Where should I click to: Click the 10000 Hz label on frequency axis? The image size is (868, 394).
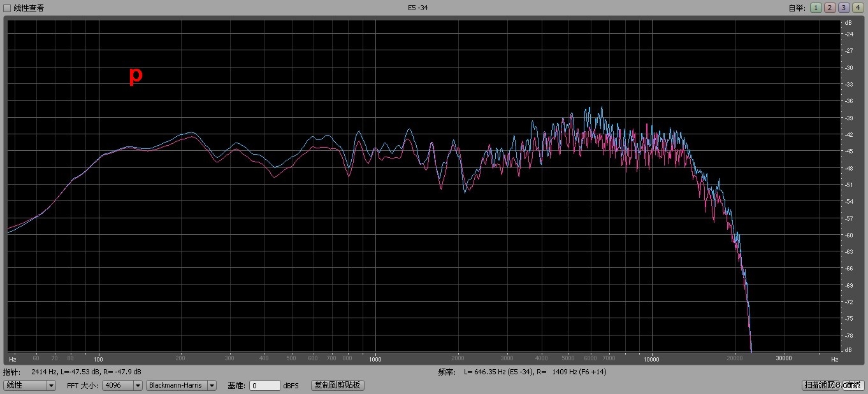(651, 358)
